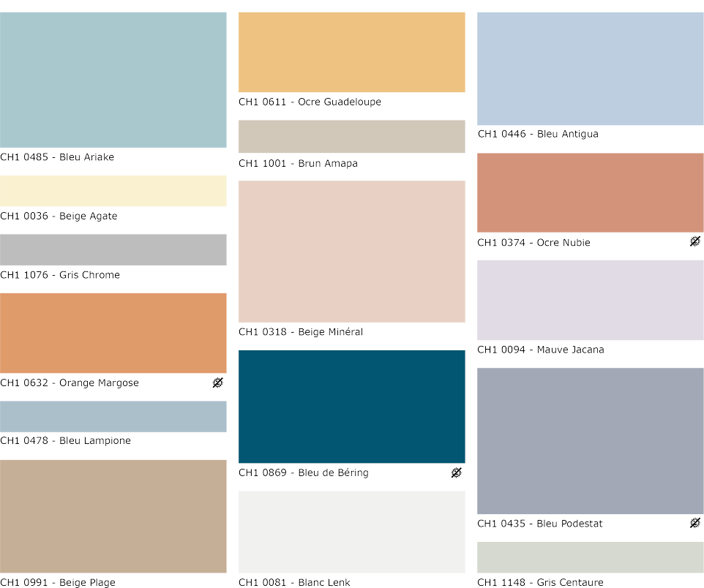Click the Beige Minéral color swatch

click(352, 252)
